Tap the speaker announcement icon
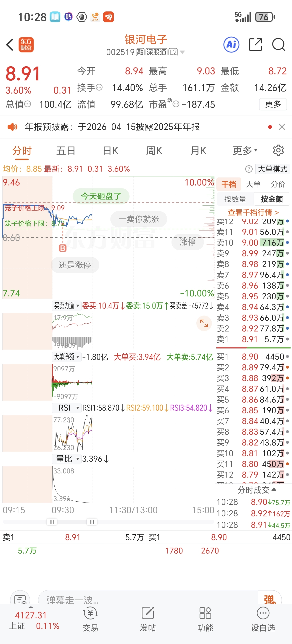The image size is (292, 644). coord(12,127)
